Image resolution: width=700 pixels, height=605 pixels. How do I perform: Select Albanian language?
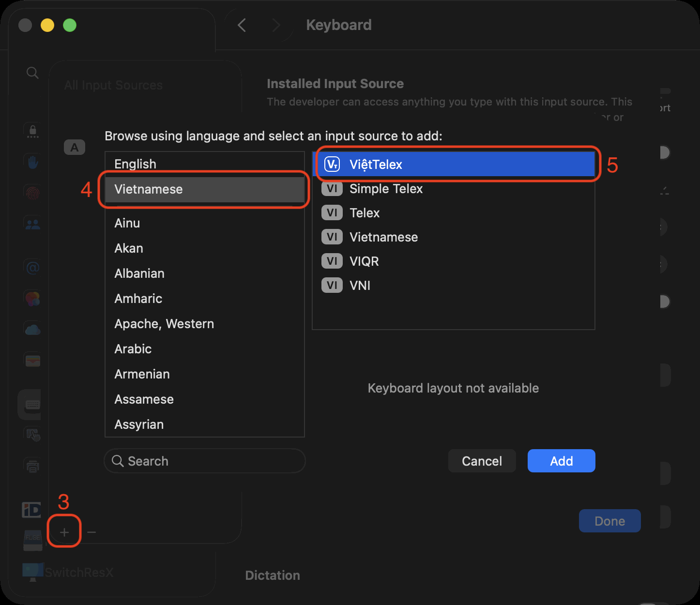point(205,273)
